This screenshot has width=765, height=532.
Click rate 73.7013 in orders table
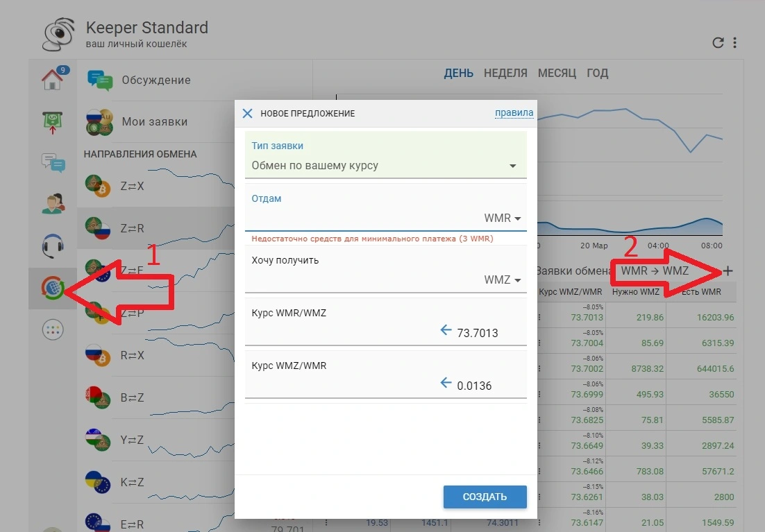tap(587, 318)
